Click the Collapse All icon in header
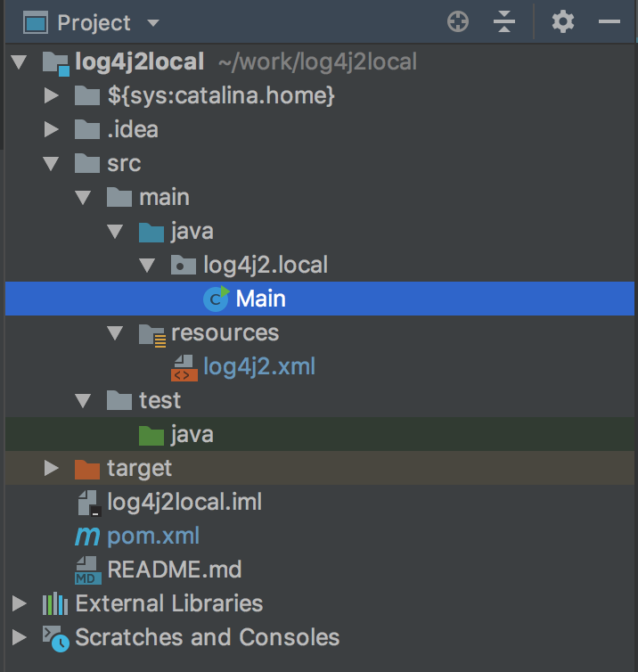638x672 pixels. point(504,22)
